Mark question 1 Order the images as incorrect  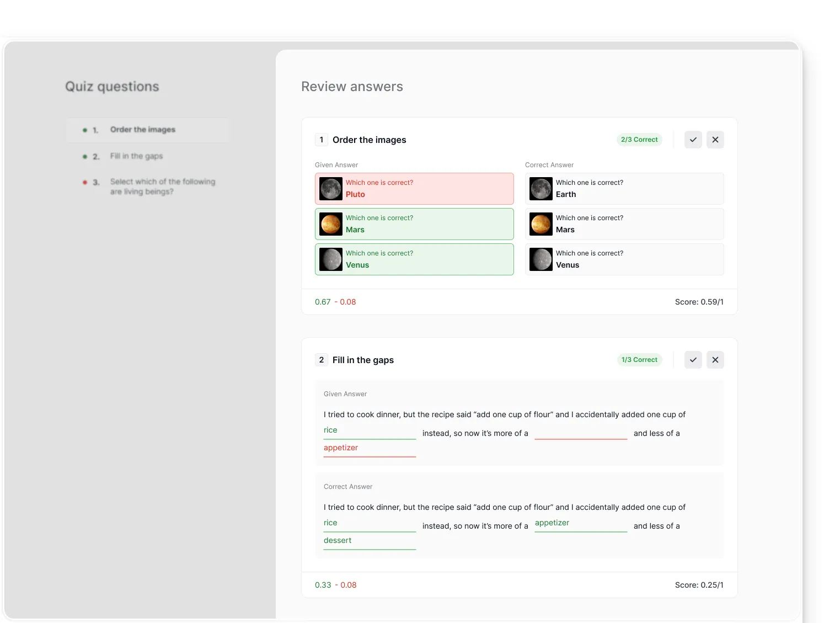pos(715,140)
